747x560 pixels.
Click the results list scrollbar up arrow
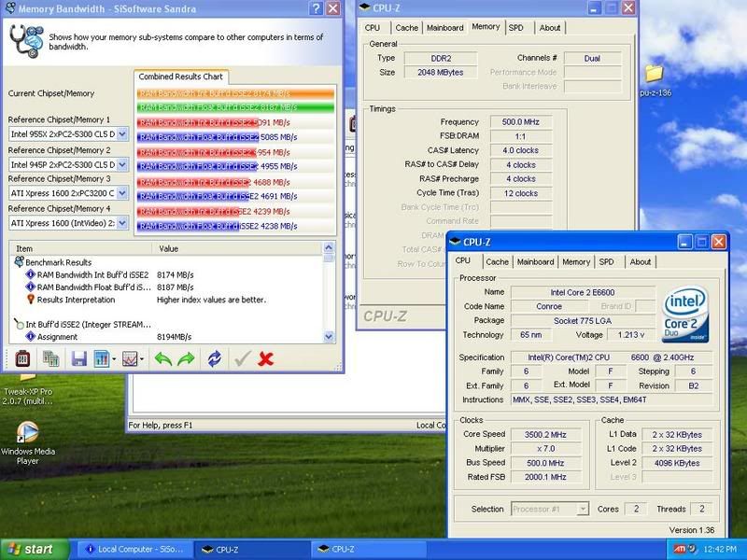[329, 247]
